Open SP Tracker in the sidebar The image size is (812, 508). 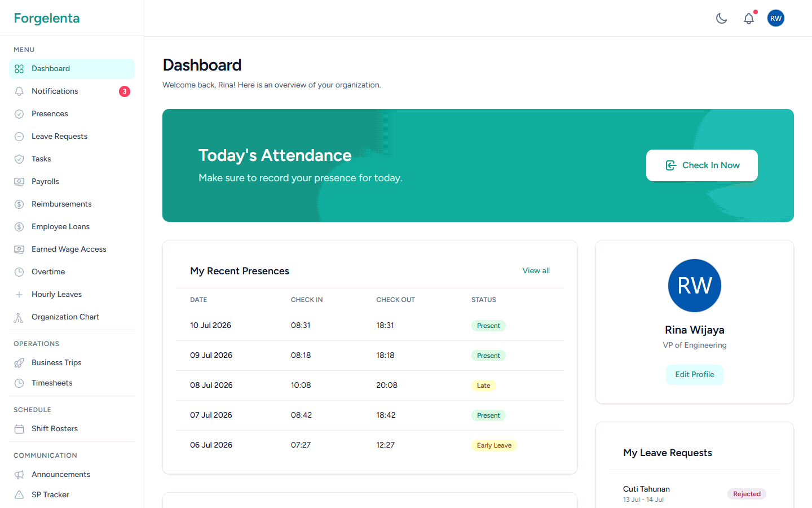pyautogui.click(x=72, y=495)
